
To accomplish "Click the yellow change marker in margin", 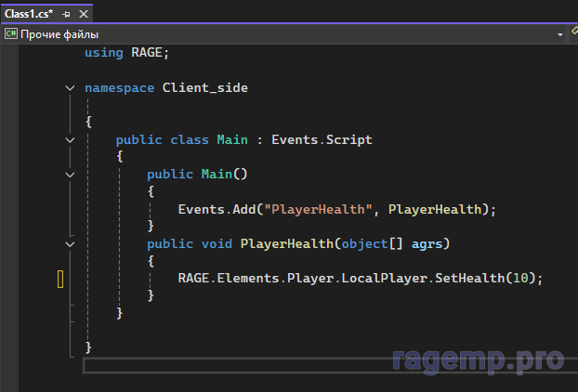I will (x=60, y=279).
